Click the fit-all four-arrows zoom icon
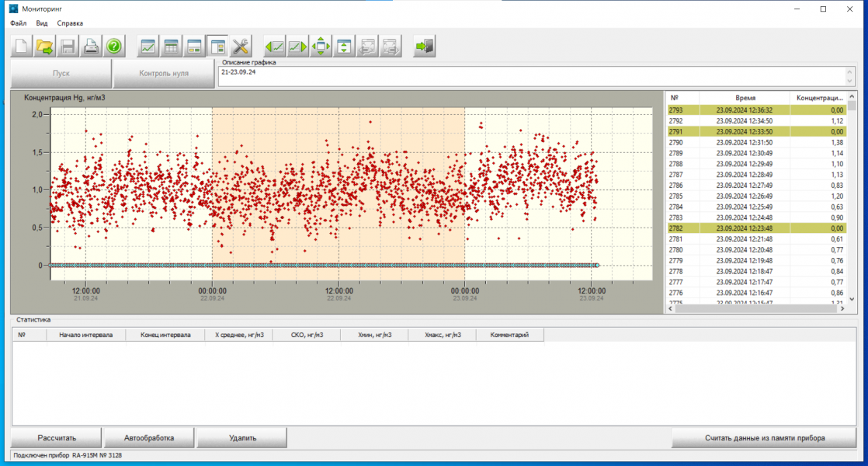 coord(321,47)
